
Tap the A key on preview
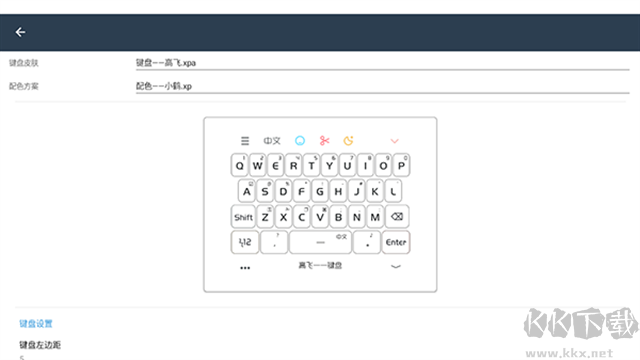(247, 191)
